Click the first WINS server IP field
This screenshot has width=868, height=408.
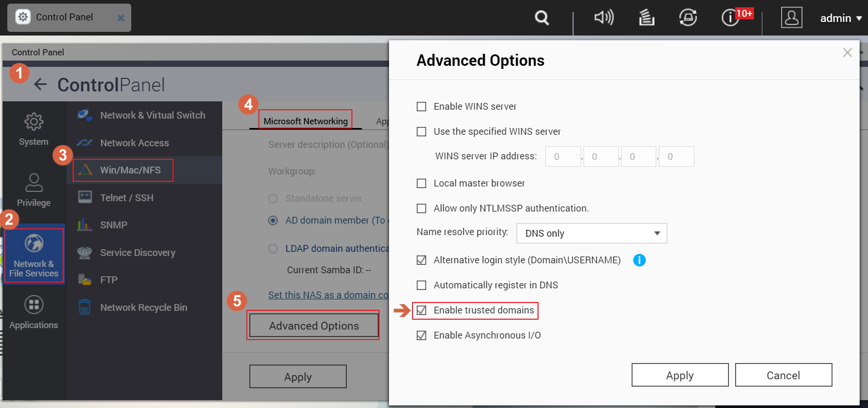[x=563, y=156]
